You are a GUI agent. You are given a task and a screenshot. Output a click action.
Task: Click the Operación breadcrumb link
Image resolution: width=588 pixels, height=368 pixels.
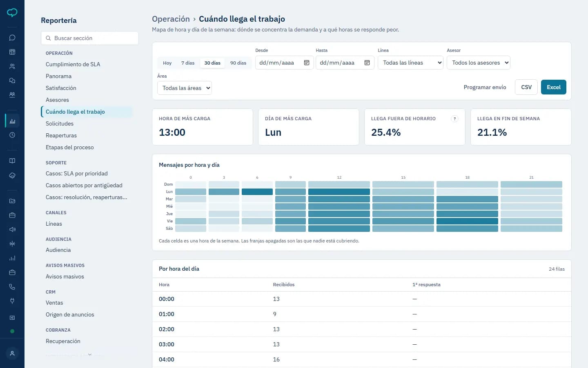(171, 19)
